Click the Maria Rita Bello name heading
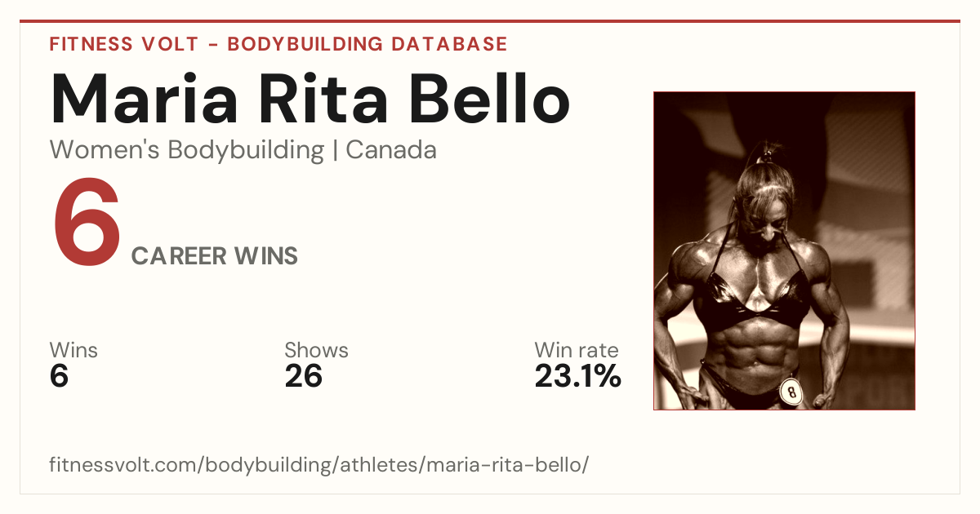The width and height of the screenshot is (980, 514). click(x=310, y=99)
